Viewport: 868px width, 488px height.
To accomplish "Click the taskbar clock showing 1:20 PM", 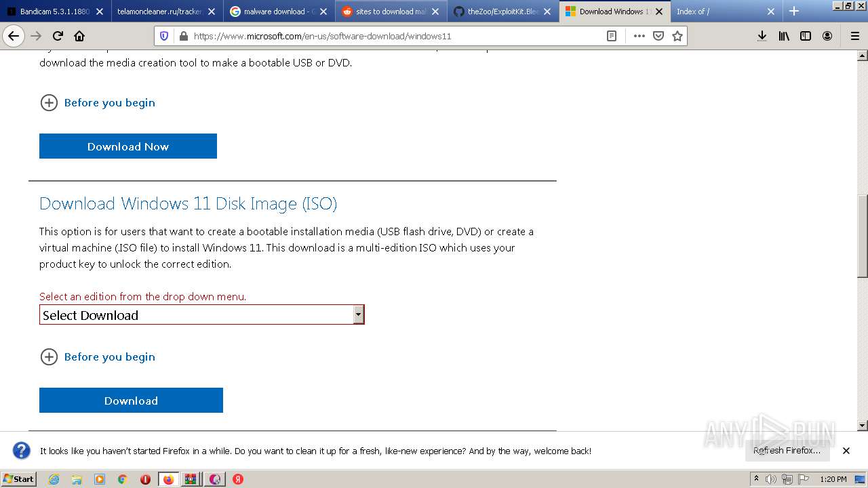I will (833, 479).
